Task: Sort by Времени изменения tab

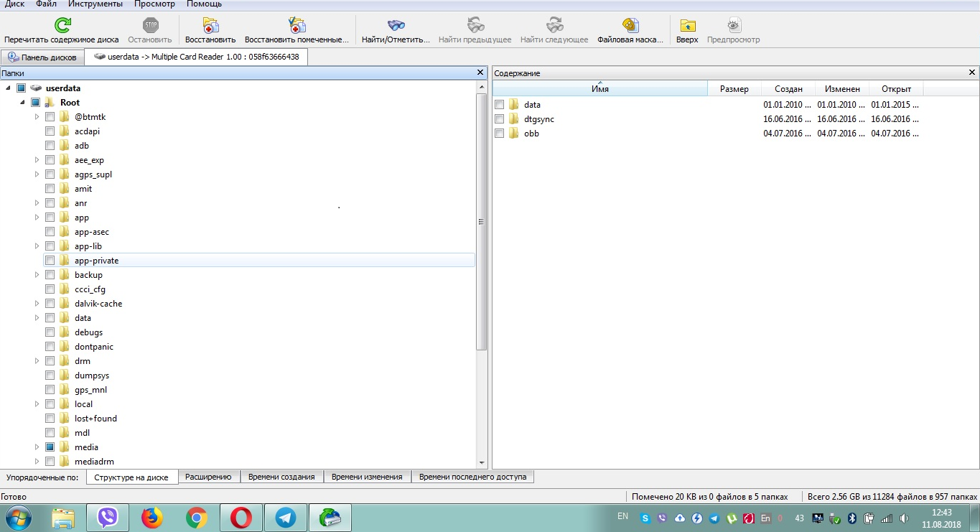Action: (368, 477)
